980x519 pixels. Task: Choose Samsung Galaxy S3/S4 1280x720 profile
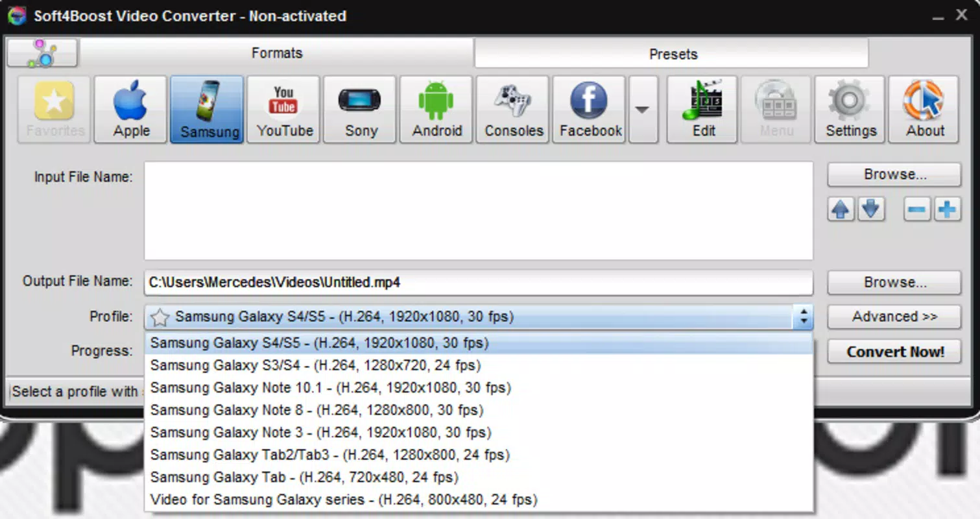coord(479,366)
